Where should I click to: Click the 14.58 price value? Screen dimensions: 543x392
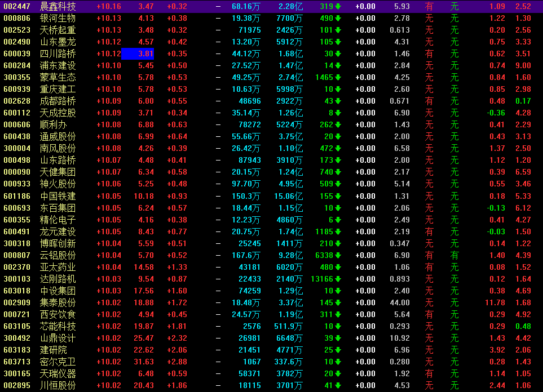click(x=144, y=267)
